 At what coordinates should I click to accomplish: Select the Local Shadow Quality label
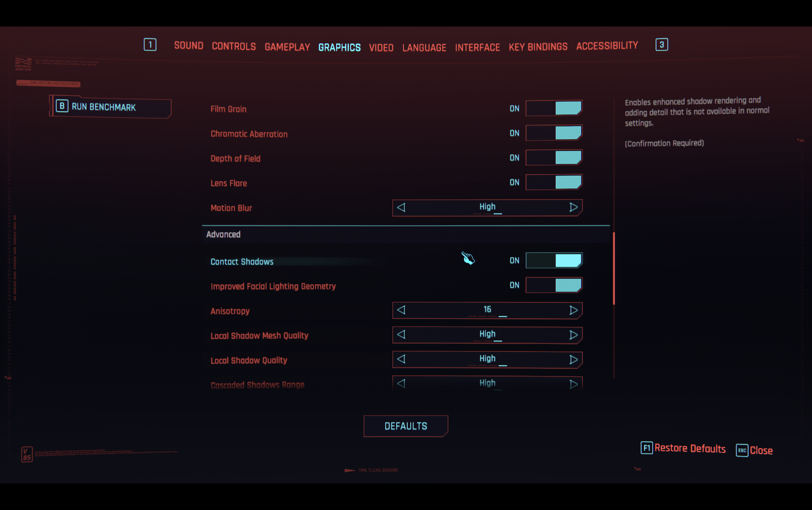click(x=249, y=360)
